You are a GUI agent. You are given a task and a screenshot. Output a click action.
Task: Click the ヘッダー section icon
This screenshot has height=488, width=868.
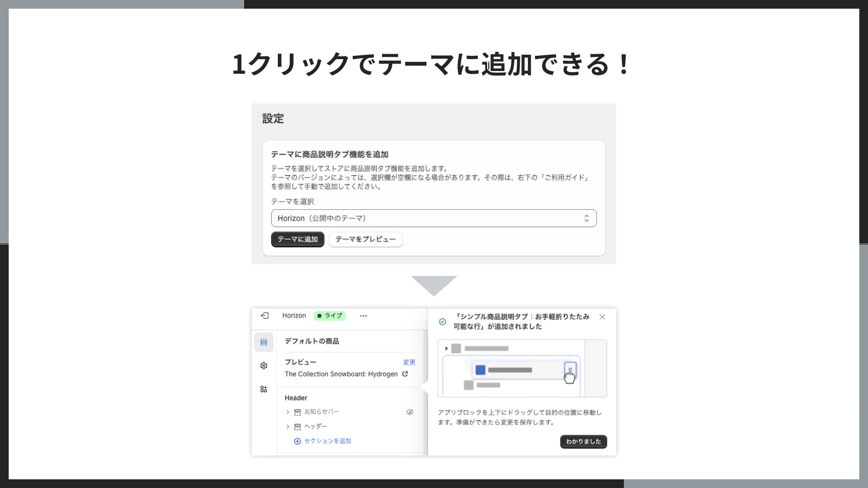tap(298, 426)
